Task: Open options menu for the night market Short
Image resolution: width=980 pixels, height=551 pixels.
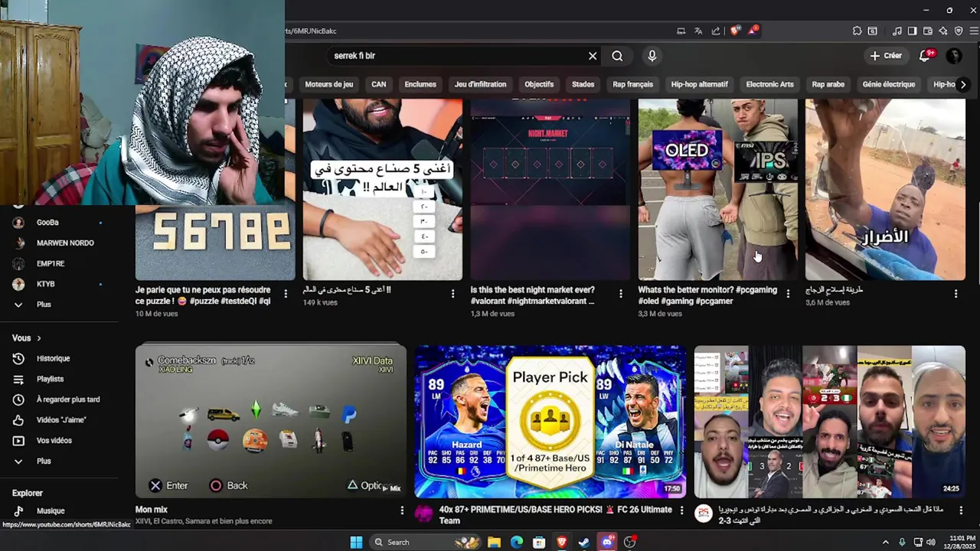Action: click(620, 294)
